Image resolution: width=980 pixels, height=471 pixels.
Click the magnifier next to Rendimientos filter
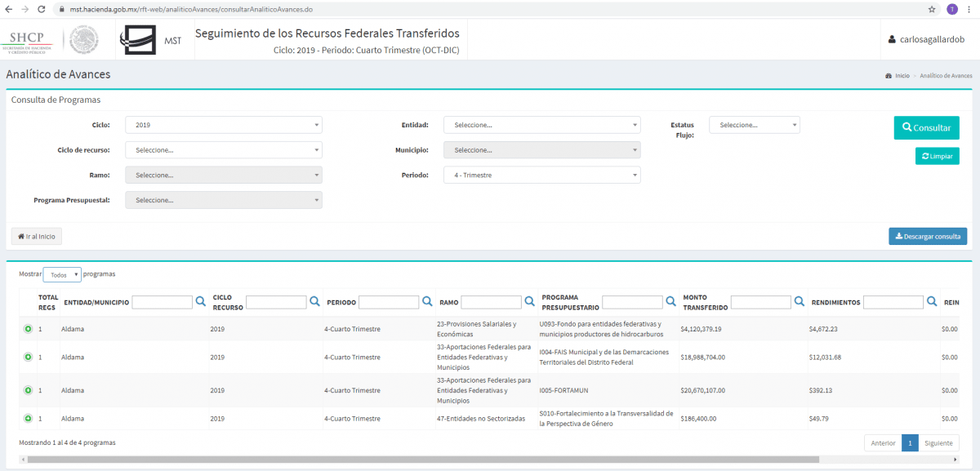point(932,302)
